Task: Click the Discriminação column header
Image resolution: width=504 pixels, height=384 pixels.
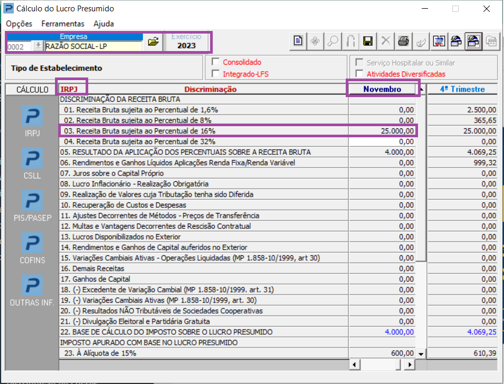Action: tap(210, 89)
